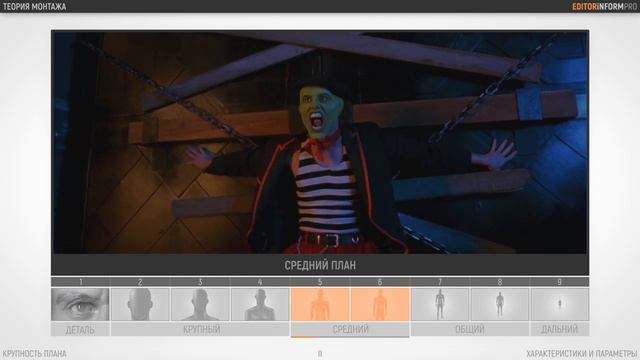Select smaller full-figure thumbnail number 8
This screenshot has width=640, height=360.
[500, 304]
